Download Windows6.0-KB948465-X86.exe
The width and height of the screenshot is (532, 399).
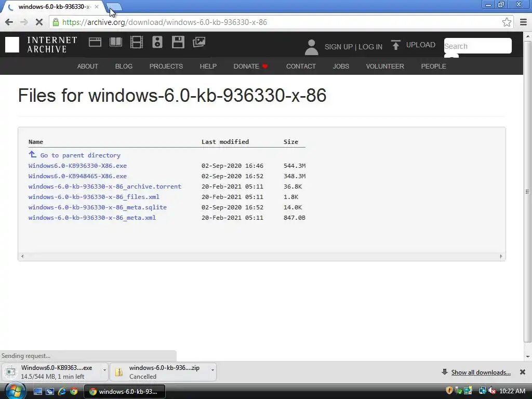(x=78, y=176)
